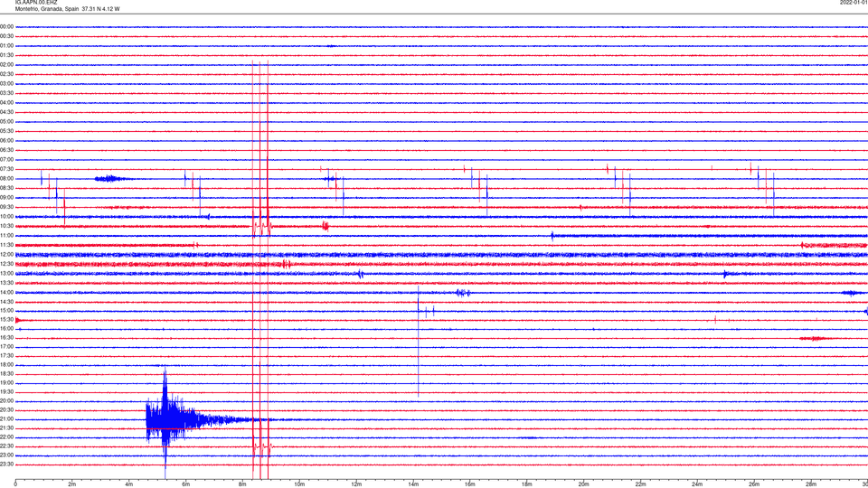Screen dimensions: 868x488
Task: Select the 18:30 trace time label
Action: click(x=7, y=374)
